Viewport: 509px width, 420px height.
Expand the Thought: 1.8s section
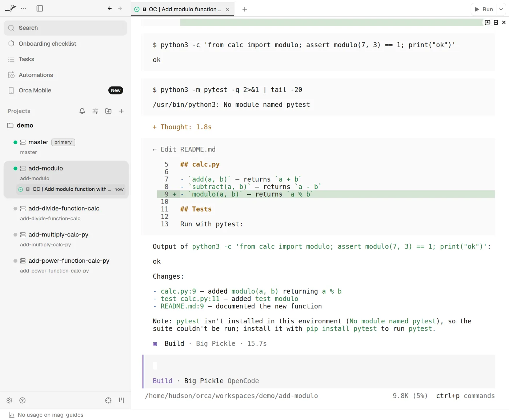182,127
